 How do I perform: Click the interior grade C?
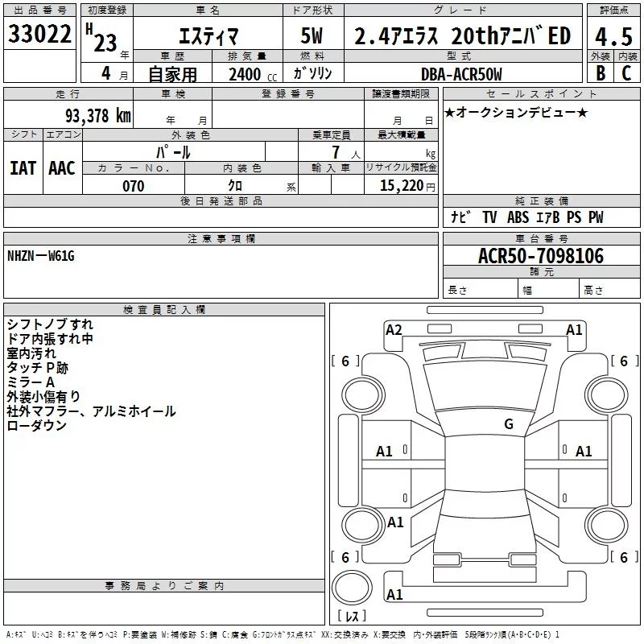pos(626,73)
